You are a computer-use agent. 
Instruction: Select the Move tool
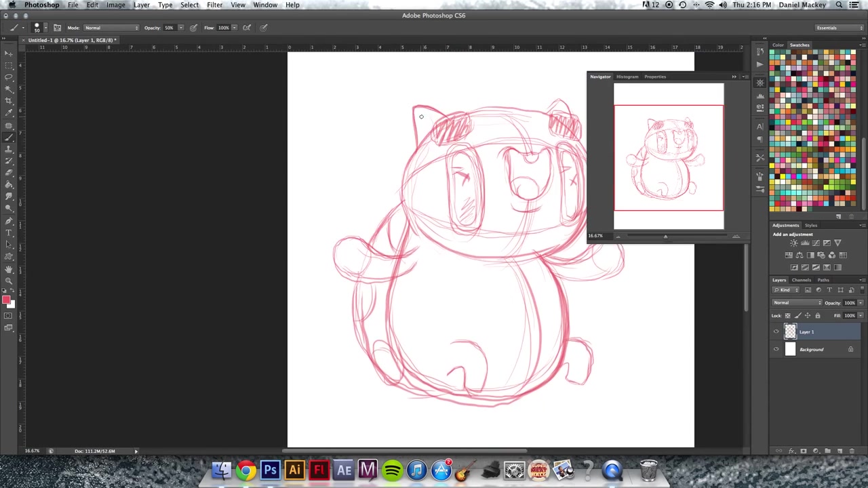click(9, 54)
